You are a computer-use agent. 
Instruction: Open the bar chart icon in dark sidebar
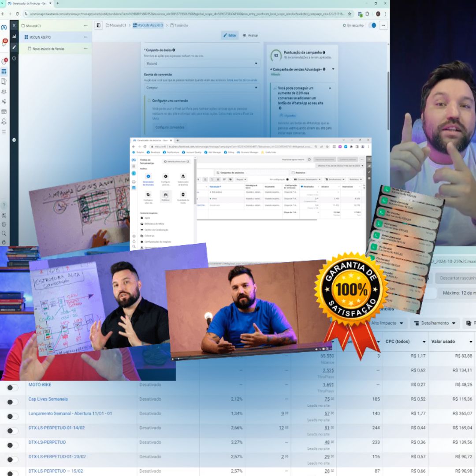14,37
